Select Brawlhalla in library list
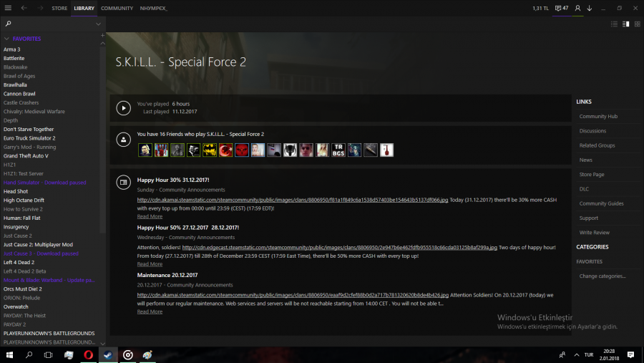This screenshot has height=363, width=644. (x=15, y=84)
